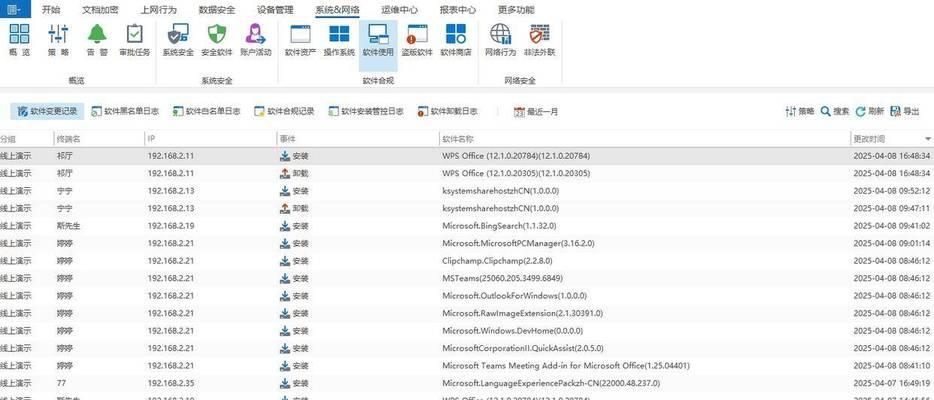Open the 最近一月 date range picker
Image resolution: width=934 pixels, height=400 pixels.
tap(536, 111)
